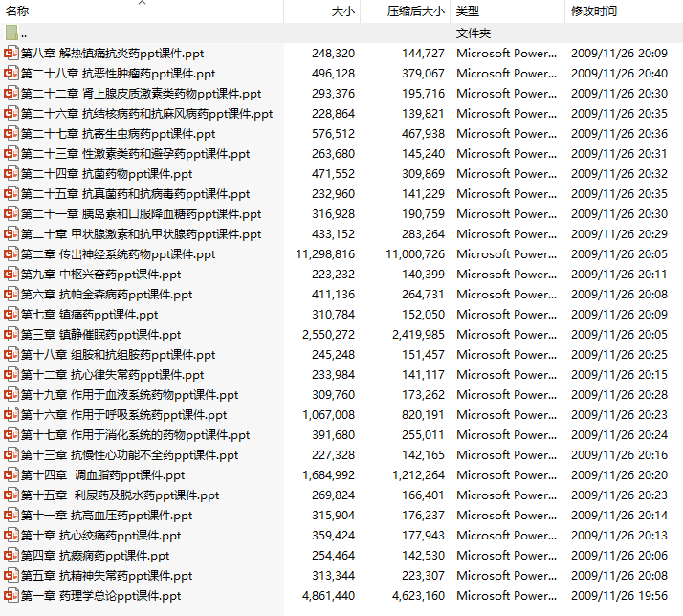Select icon beside 第二十二章 肾上腺皮质激素类药物
Screen dimensions: 683x616
click(x=11, y=93)
